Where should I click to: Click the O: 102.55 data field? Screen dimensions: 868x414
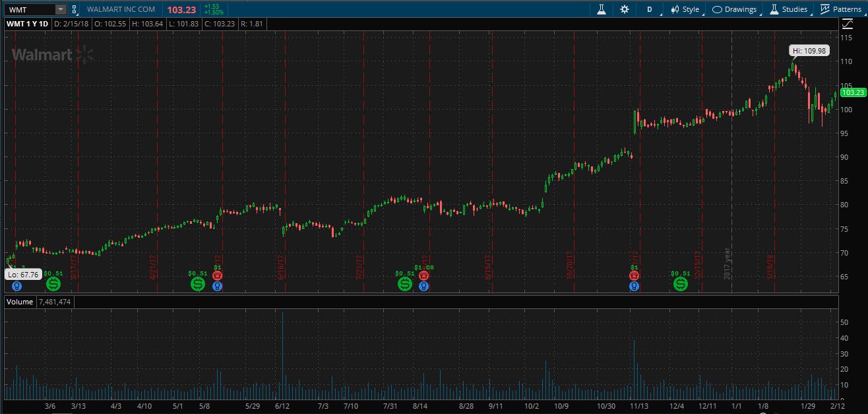[x=110, y=24]
